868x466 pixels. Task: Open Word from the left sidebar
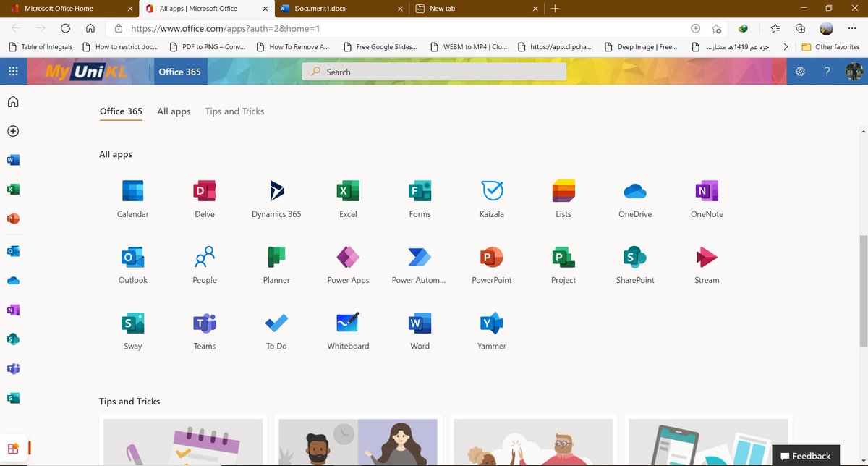[13, 160]
